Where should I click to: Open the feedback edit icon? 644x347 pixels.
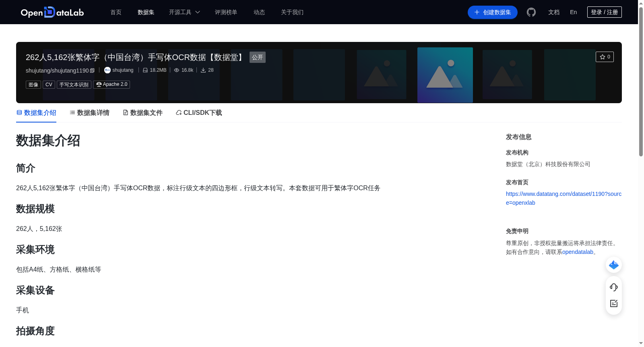(614, 303)
